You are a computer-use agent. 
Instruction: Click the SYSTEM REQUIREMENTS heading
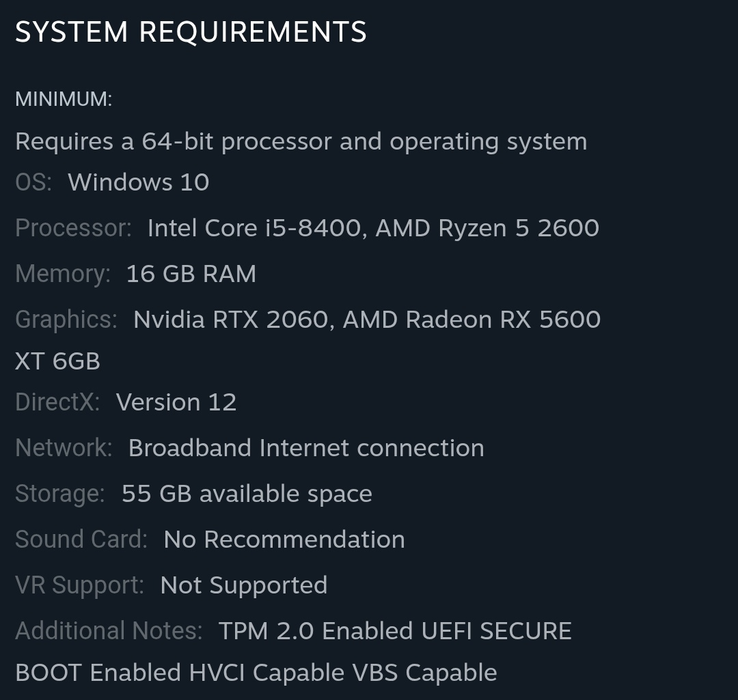191,32
